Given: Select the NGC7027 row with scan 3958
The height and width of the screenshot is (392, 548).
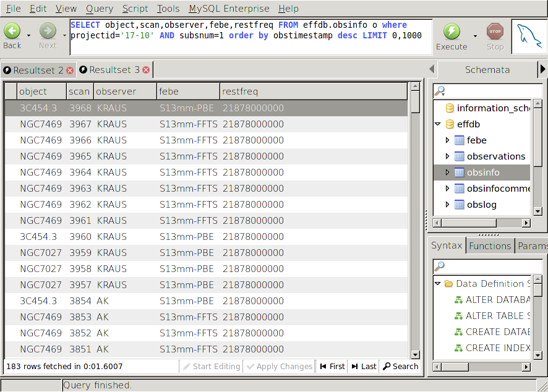Looking at the screenshot, I should click(x=206, y=269).
